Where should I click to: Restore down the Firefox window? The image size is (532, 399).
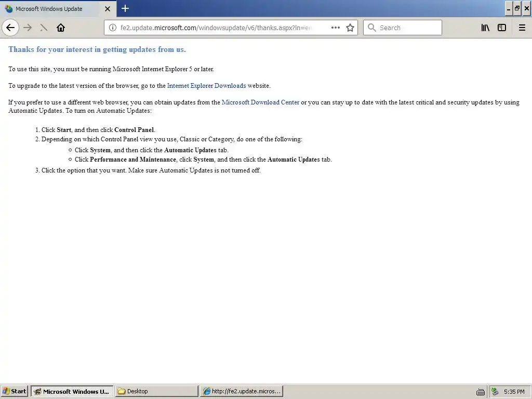tap(517, 8)
